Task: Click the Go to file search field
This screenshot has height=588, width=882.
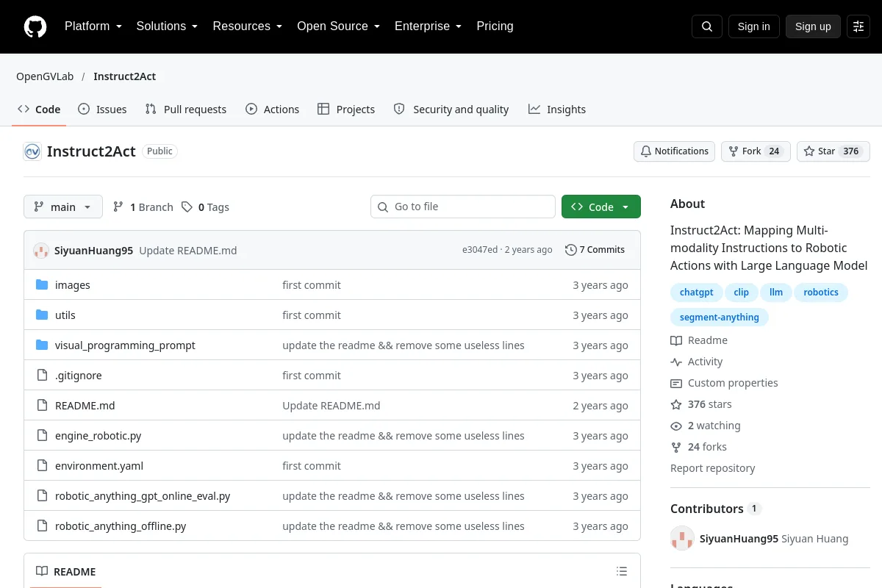Action: coord(463,207)
